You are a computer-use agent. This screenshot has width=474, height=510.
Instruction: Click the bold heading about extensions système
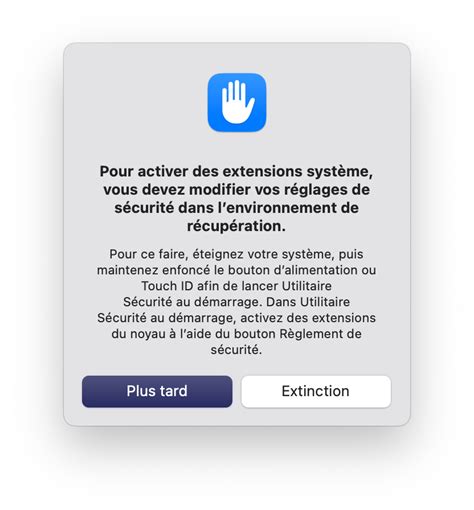(236, 199)
